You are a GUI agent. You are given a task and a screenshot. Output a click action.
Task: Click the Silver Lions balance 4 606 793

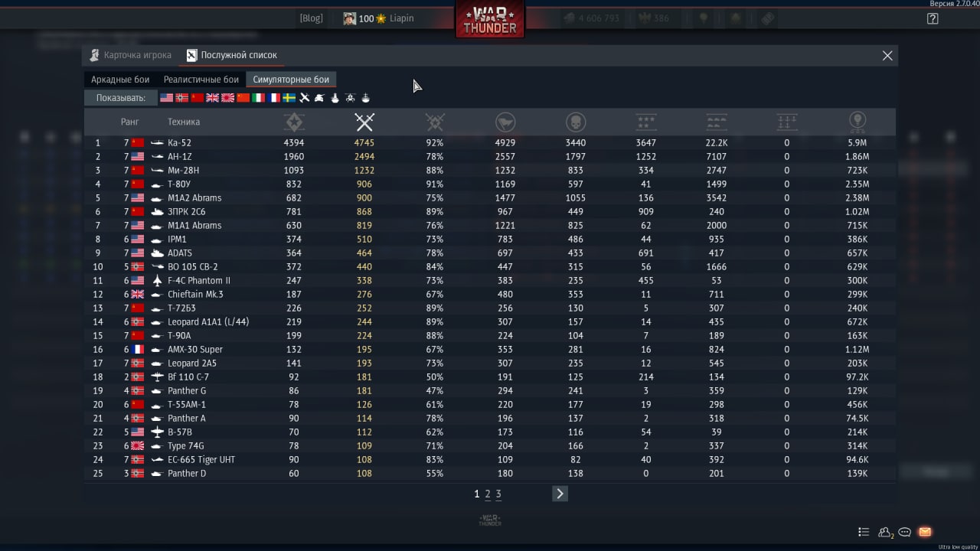click(x=592, y=18)
